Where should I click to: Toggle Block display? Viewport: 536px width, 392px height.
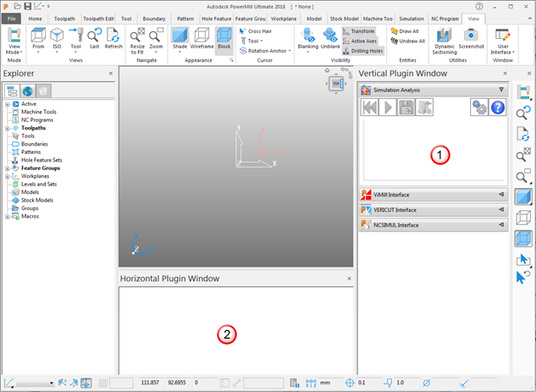[x=224, y=39]
